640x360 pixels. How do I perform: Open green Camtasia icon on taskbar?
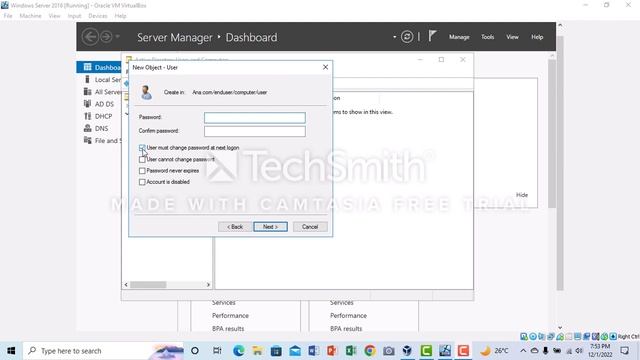(426, 351)
